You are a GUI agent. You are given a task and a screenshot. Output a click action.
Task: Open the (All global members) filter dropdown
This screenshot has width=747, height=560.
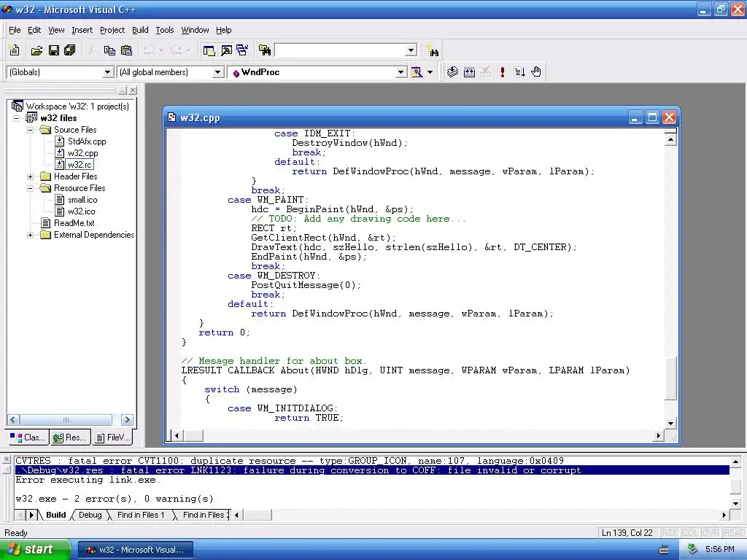coord(217,72)
